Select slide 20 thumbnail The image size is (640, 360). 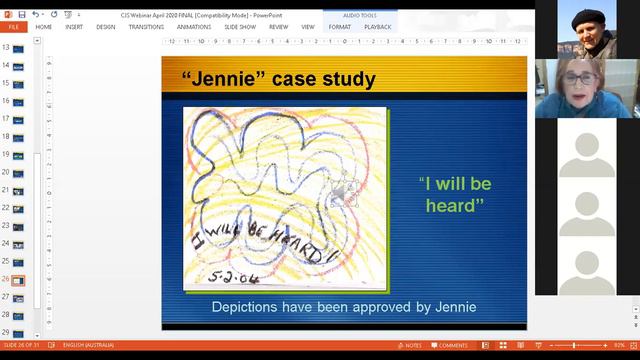tap(18, 173)
